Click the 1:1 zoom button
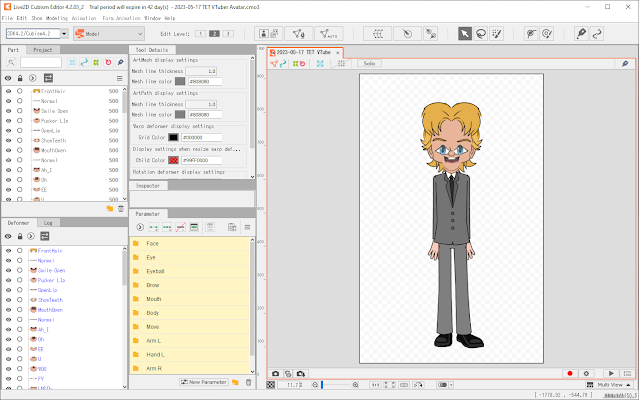Screen dimensions: 639x400 [x=375, y=385]
